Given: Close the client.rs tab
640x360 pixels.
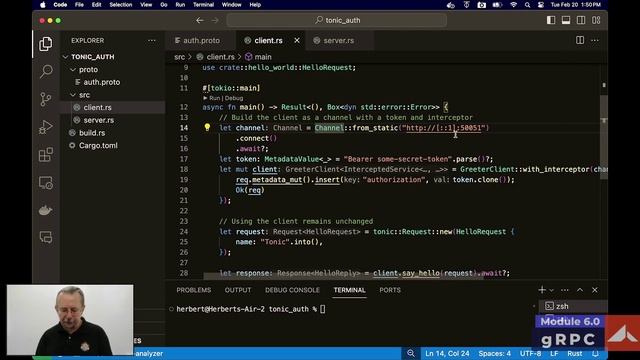Looking at the screenshot, I should [297, 40].
